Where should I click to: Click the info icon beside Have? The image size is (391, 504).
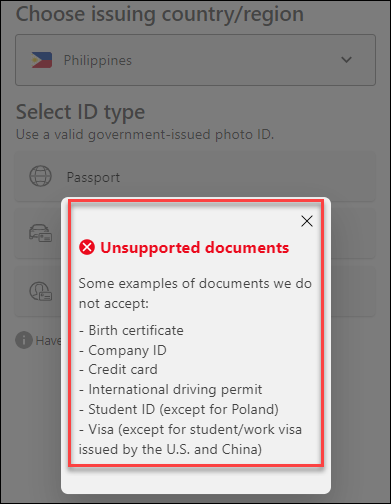[x=24, y=340]
